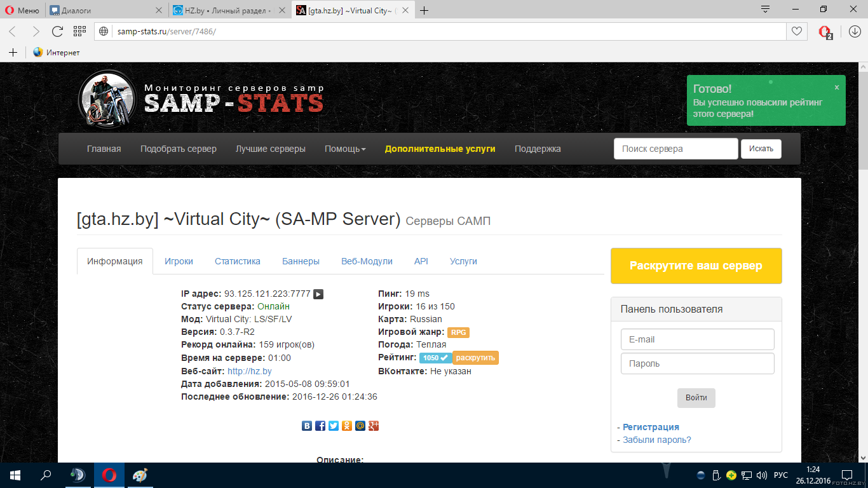Open the tab menu in the title bar
The image size is (868, 488).
point(766,10)
